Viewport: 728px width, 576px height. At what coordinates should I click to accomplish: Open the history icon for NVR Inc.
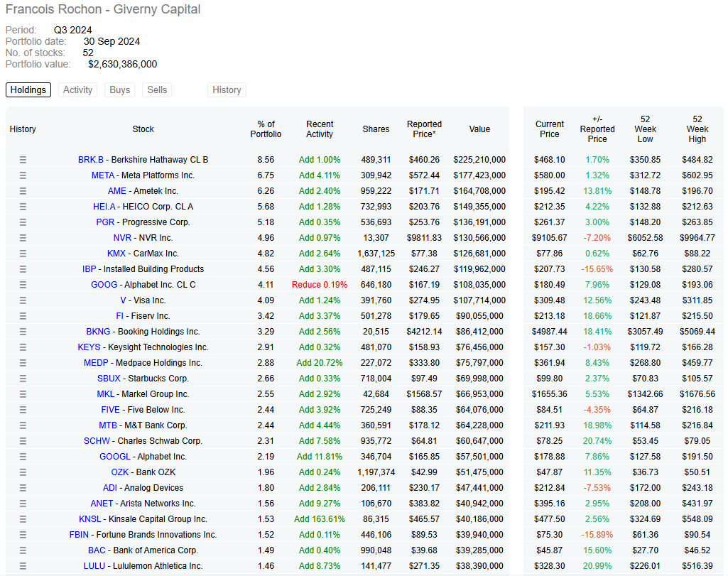point(23,238)
